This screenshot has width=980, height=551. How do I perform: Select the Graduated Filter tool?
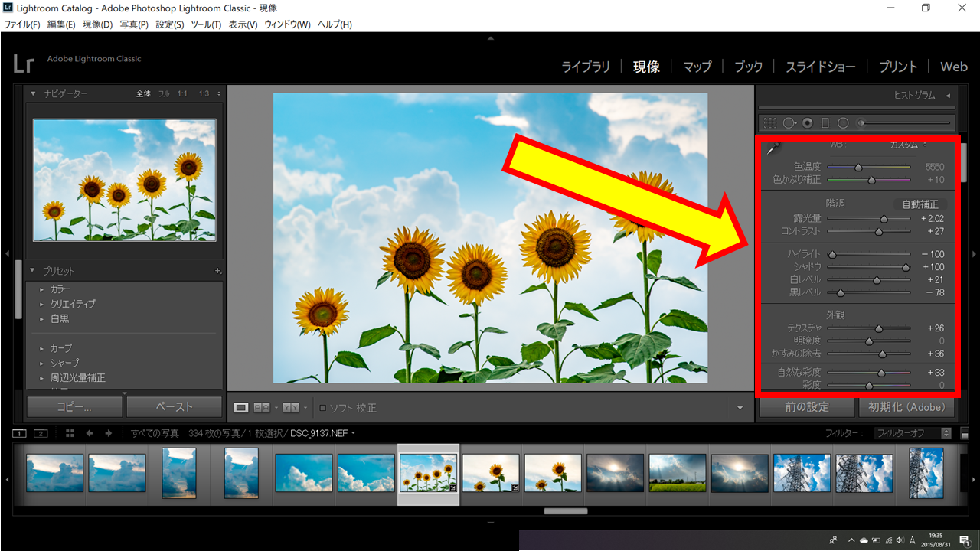(x=825, y=122)
